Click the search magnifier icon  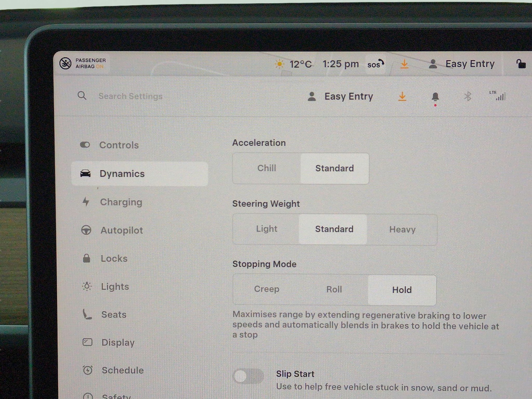(82, 96)
